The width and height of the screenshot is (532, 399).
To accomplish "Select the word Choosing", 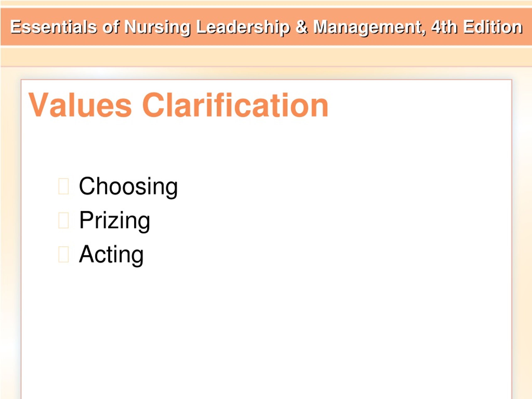I will (x=128, y=187).
